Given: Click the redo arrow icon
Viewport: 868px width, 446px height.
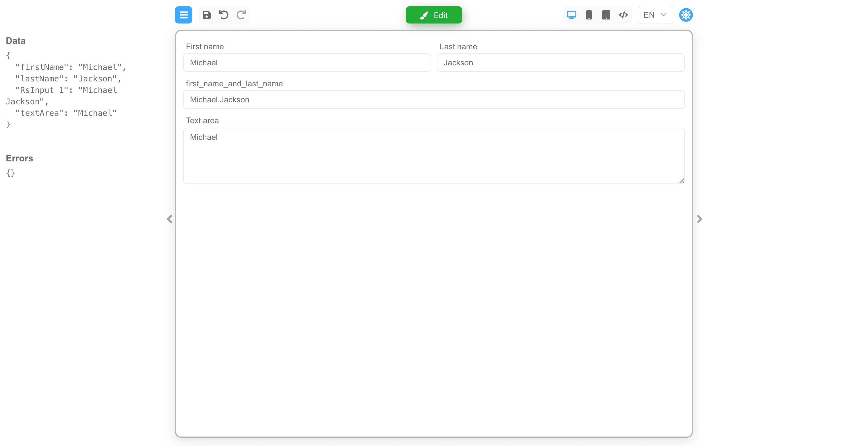Looking at the screenshot, I should pos(241,15).
